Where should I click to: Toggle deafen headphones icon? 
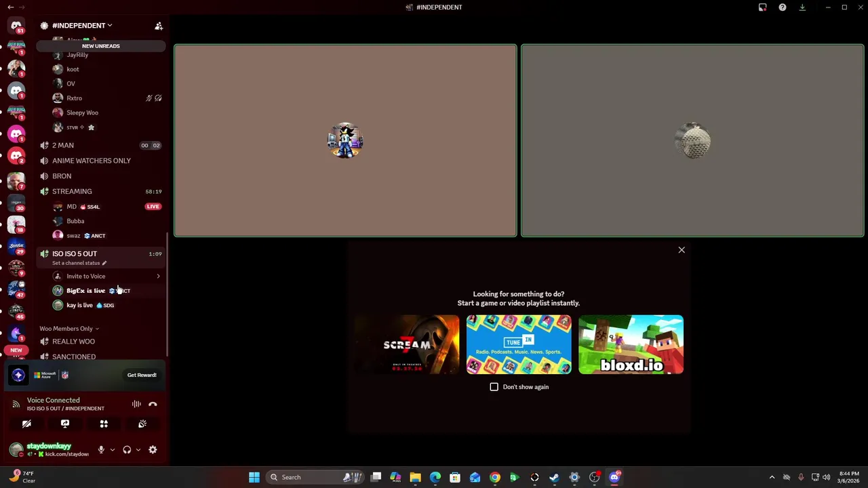pos(127,450)
